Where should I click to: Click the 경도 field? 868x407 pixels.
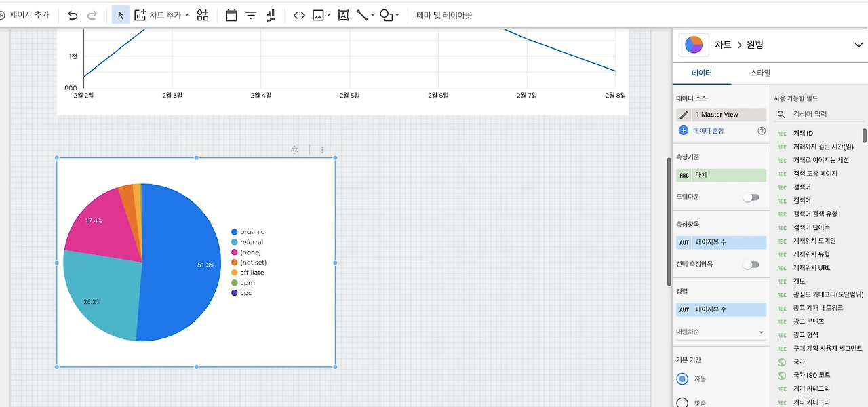click(800, 281)
